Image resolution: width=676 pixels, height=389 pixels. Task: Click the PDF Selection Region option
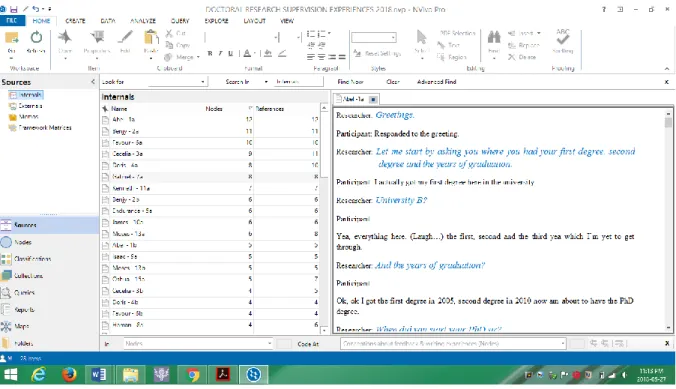coord(451,57)
